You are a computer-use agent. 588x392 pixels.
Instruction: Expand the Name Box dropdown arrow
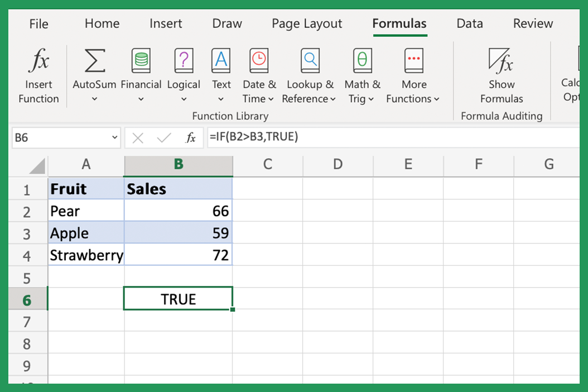point(115,137)
